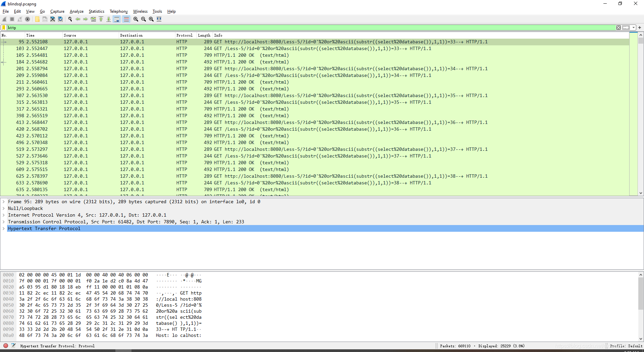Sort by the Time column header

click(x=44, y=35)
